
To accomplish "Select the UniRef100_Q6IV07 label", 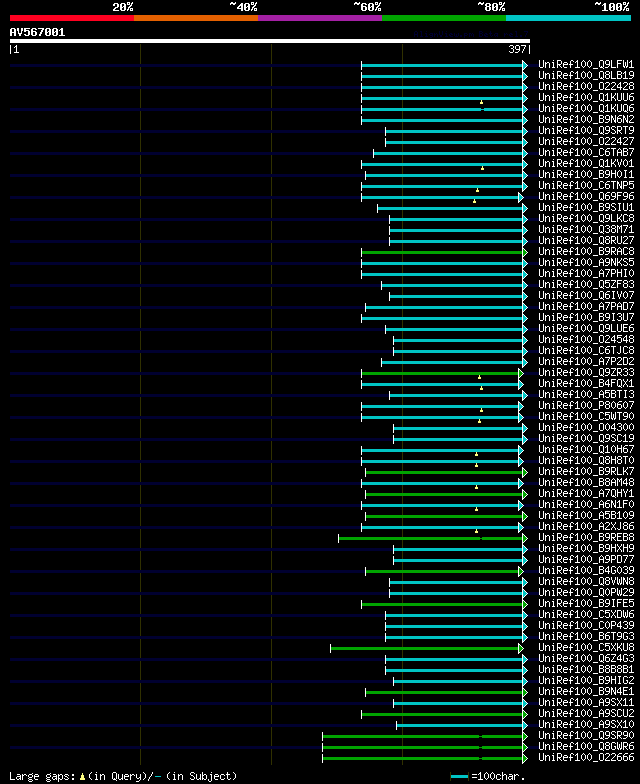I will tap(586, 296).
